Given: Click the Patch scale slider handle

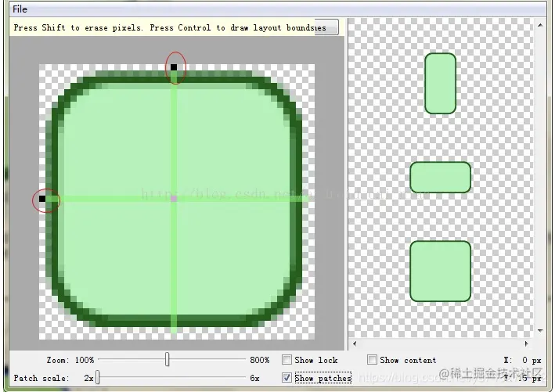Looking at the screenshot, I should pos(98,377).
